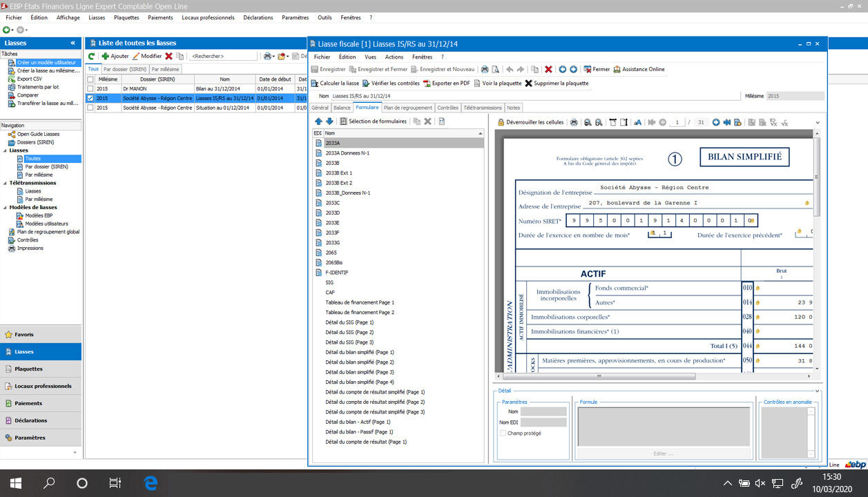Click the Ajouter button
Viewport: 868px width, 497px height.
click(x=115, y=56)
